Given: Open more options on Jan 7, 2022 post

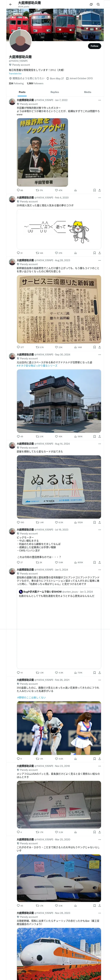Looking at the screenshot, I should point(100,100).
